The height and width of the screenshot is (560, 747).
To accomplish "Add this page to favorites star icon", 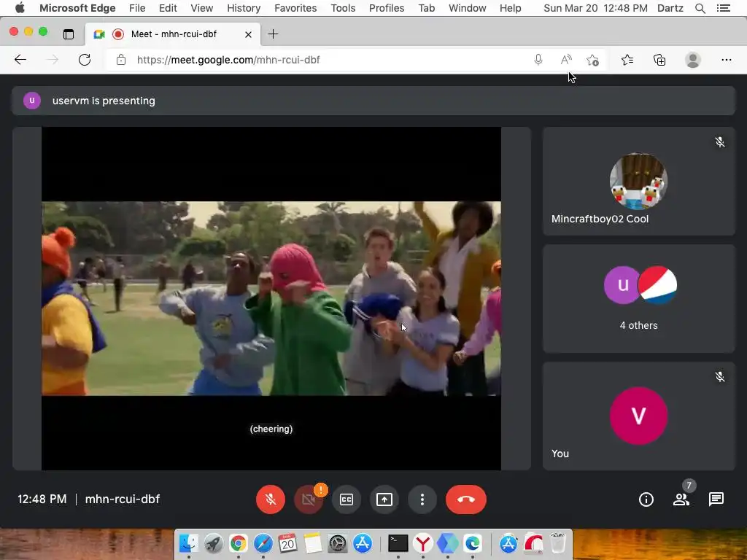I will [x=592, y=60].
